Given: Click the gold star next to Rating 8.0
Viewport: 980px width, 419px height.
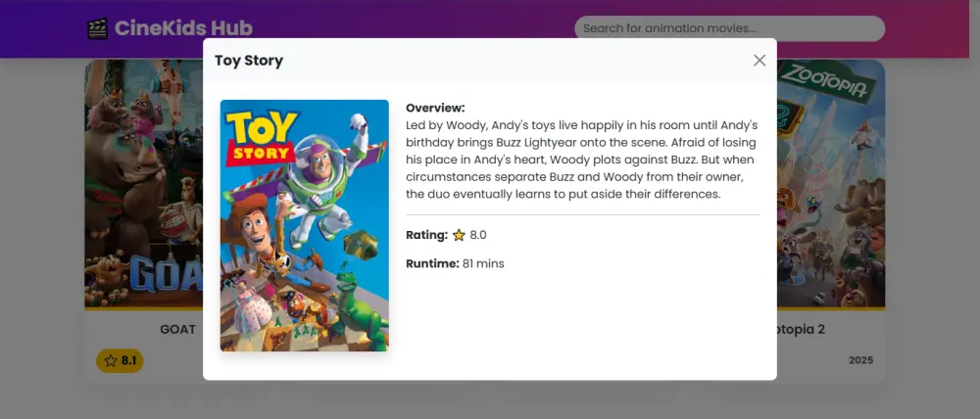Looking at the screenshot, I should [x=459, y=235].
